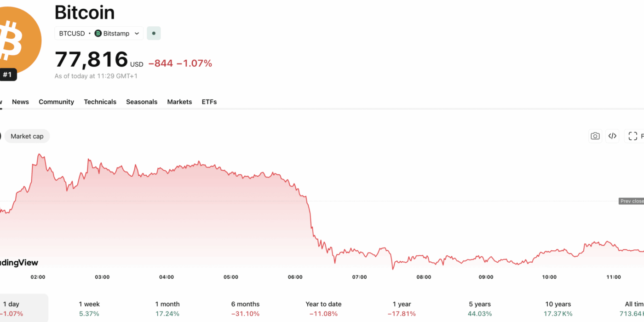Switch to Year to date range
Screen dimensions: 644x322
[323, 309]
